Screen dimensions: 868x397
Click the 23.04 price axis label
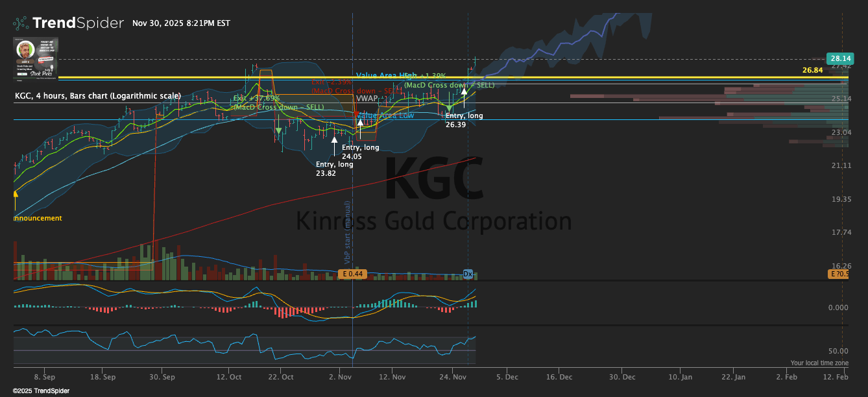840,132
